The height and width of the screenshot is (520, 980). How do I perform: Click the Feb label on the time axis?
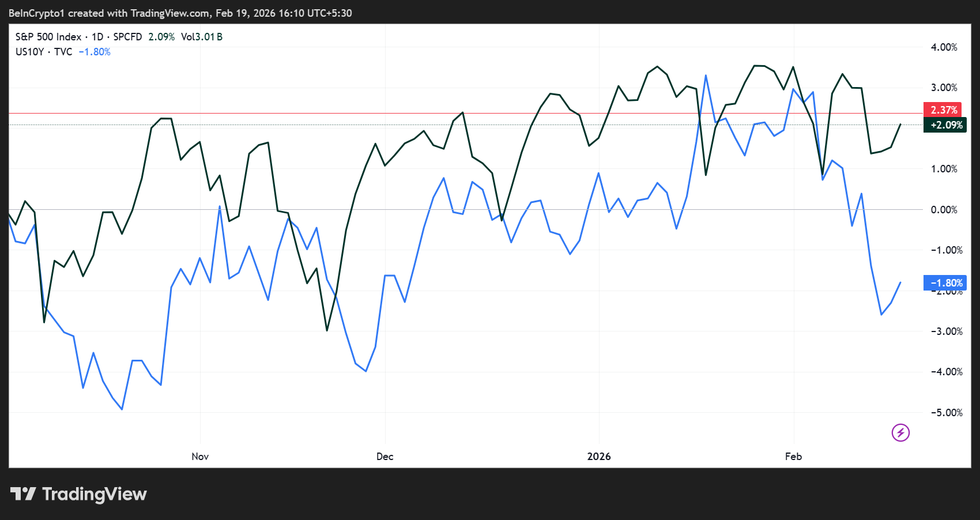click(793, 456)
